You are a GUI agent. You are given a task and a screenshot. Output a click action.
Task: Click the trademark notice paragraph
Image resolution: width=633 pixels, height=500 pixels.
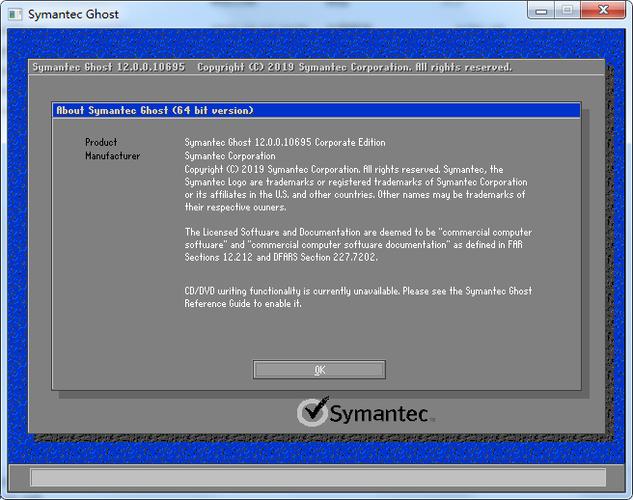[x=355, y=189]
